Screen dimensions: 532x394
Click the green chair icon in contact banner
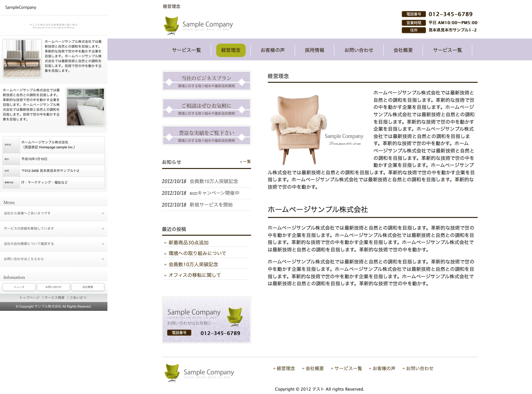(x=235, y=317)
